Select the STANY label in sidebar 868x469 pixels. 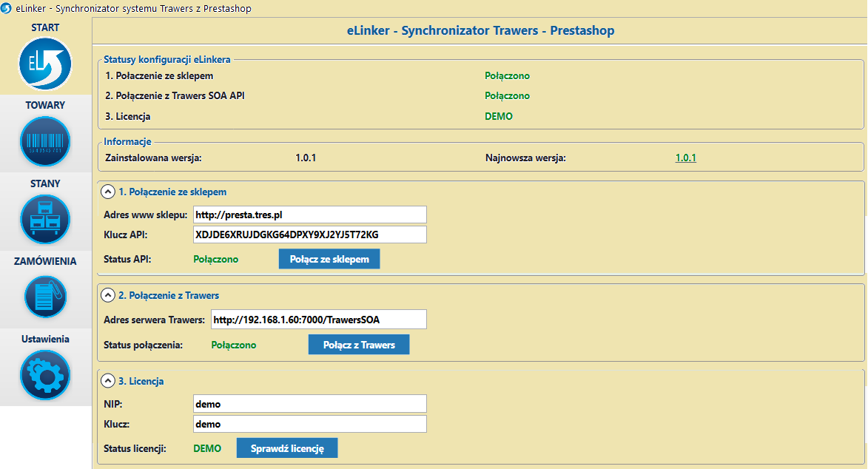45,183
